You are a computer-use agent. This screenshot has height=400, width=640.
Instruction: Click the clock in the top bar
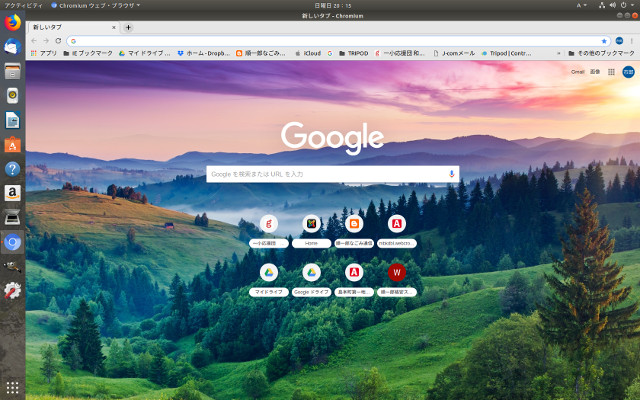coord(333,5)
